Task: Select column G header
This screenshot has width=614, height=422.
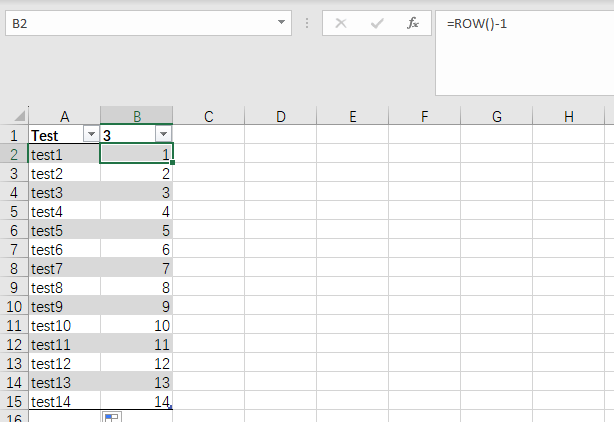Action: pos(497,116)
